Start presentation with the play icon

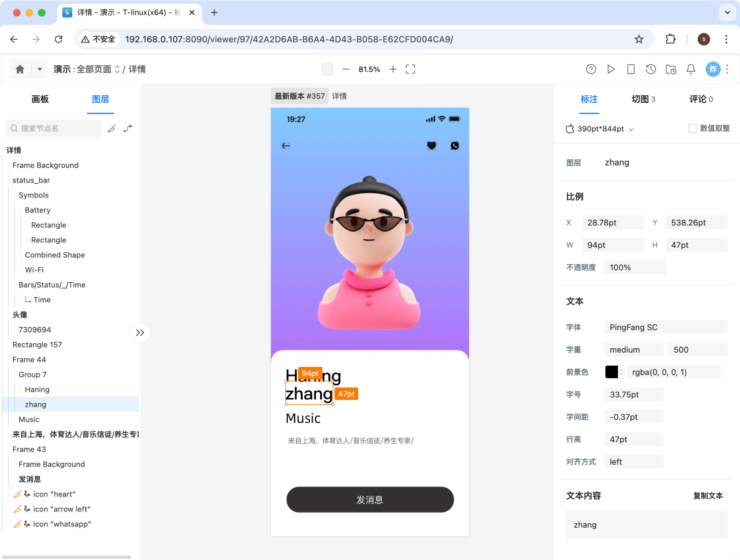tap(611, 69)
